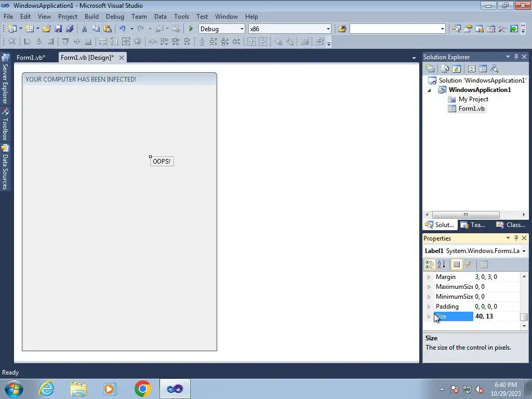Open Properties Window from the main toolbar icon
532x399 pixels.
coord(468,29)
